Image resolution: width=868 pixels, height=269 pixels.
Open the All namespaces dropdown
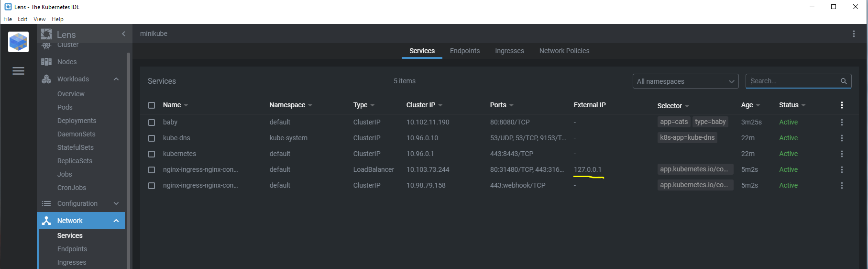point(685,81)
